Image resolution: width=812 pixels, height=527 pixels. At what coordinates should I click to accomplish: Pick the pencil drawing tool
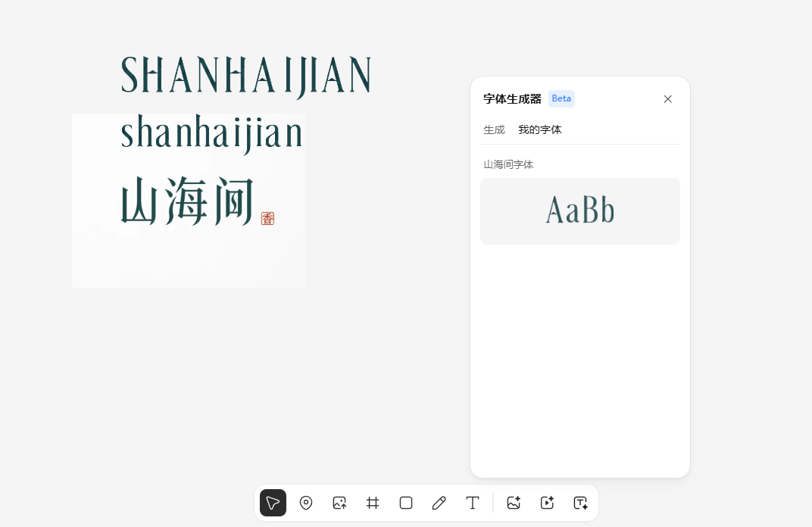(439, 503)
